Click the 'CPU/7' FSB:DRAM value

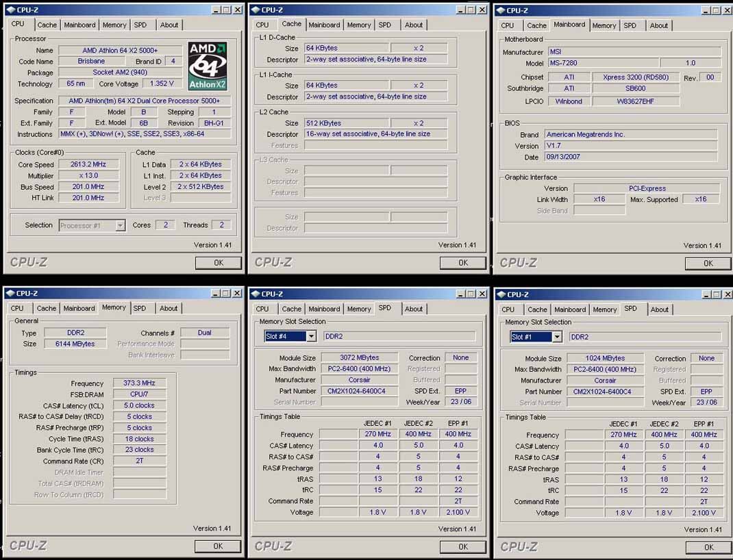click(x=139, y=394)
